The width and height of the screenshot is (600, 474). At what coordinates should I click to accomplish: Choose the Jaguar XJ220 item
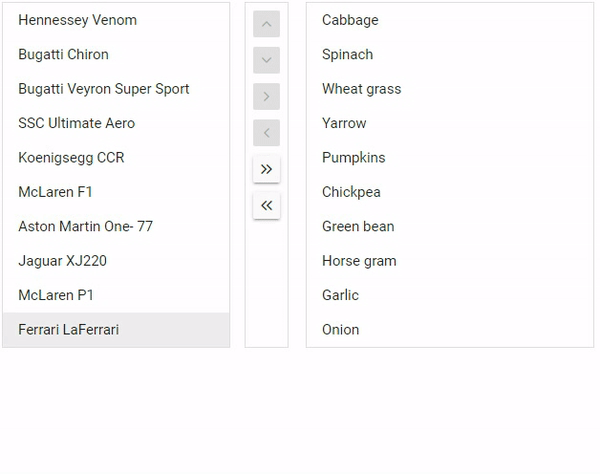(63, 261)
